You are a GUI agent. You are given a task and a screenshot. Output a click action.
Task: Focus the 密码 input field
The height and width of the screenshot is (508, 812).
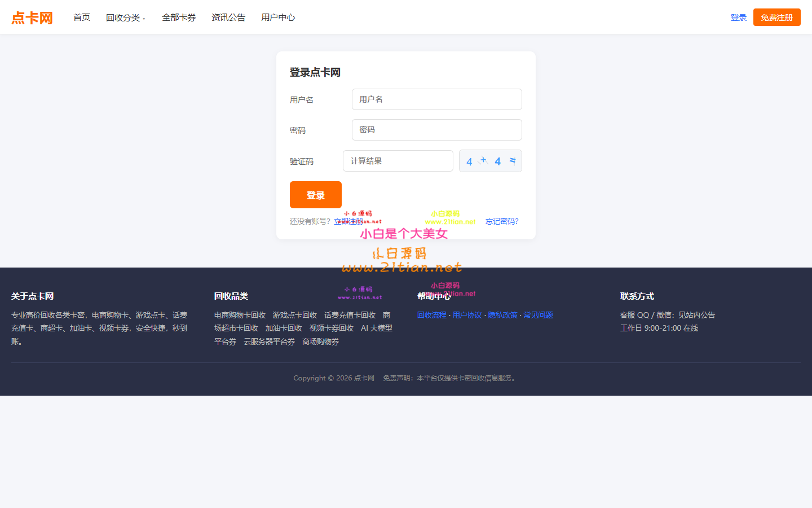pos(437,130)
